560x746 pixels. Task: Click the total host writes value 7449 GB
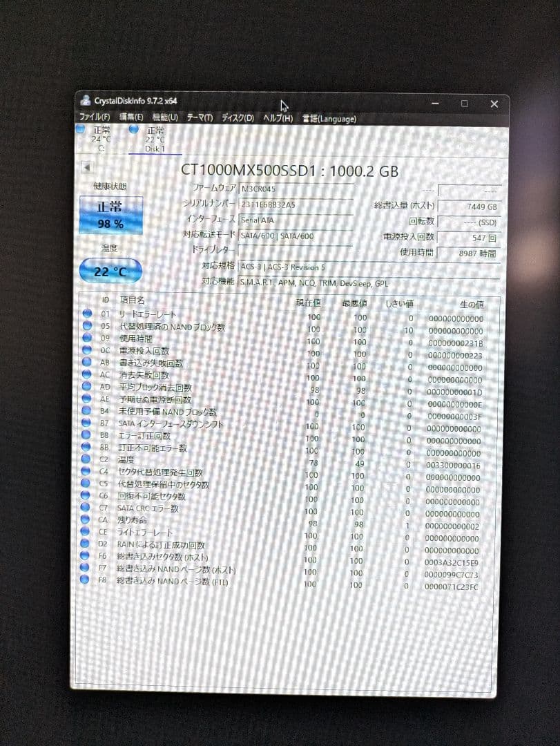(x=469, y=207)
